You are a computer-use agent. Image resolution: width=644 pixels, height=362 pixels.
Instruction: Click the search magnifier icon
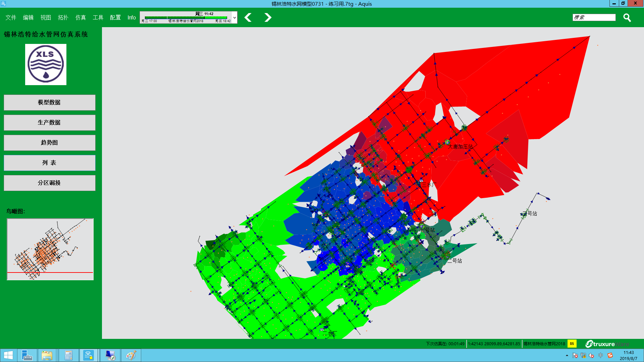pyautogui.click(x=627, y=17)
